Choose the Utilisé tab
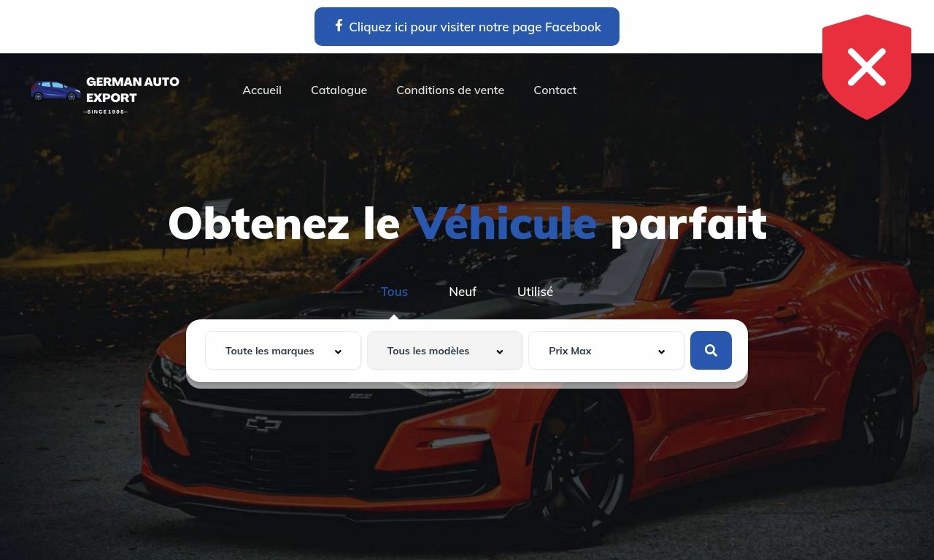The image size is (934, 560). (x=535, y=292)
